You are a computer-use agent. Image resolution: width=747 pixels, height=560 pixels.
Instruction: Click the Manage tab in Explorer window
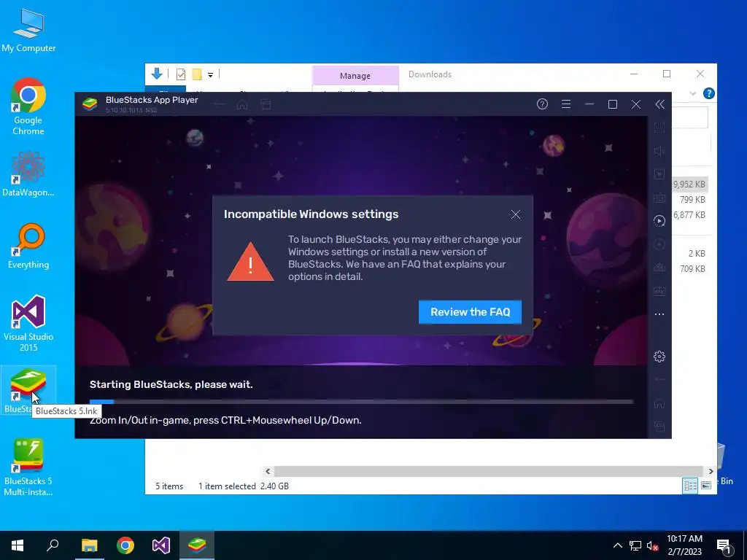tap(355, 76)
